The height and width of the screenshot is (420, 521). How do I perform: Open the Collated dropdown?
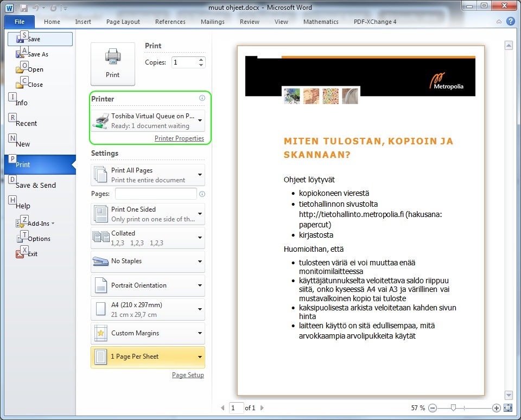pos(148,238)
